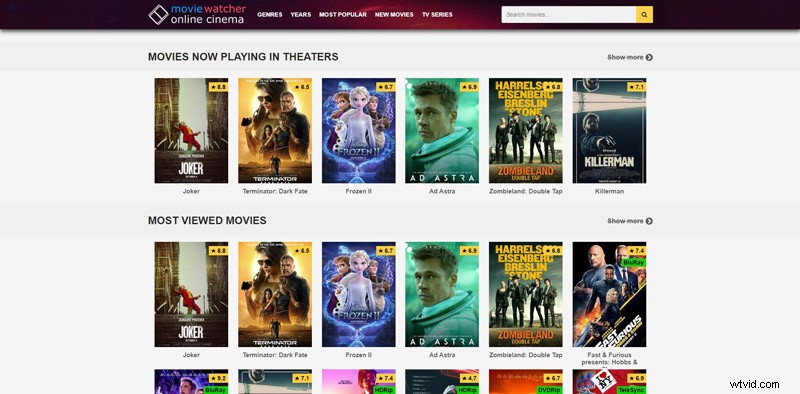Image resolution: width=800 pixels, height=394 pixels.
Task: Open Ad Astra poster in Most Viewed section
Action: click(x=442, y=294)
